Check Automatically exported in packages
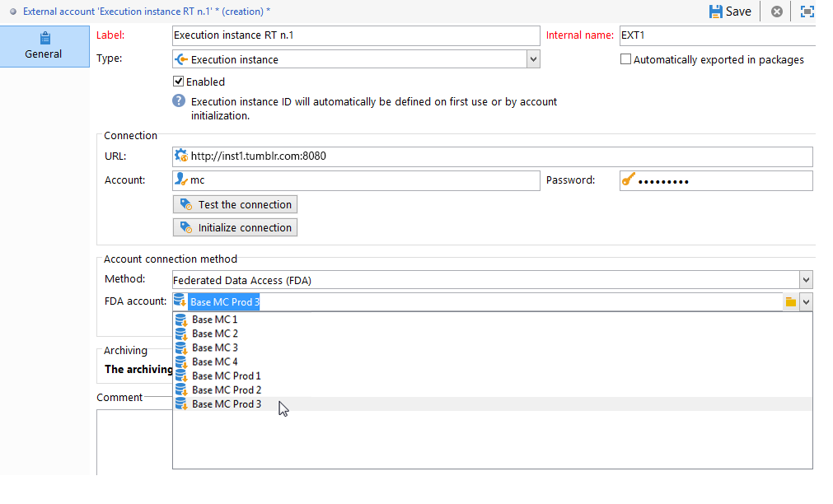This screenshot has height=504, width=833. tap(626, 59)
